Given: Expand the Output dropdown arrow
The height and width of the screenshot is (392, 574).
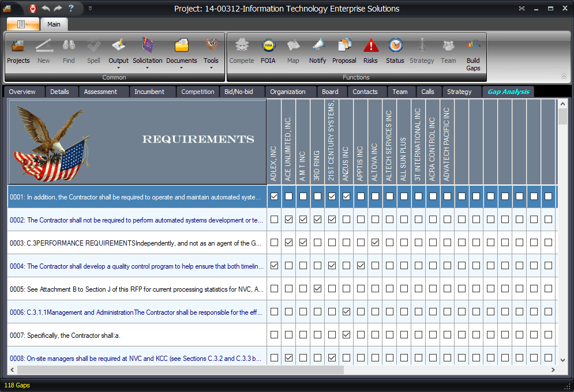Looking at the screenshot, I should tap(118, 67).
